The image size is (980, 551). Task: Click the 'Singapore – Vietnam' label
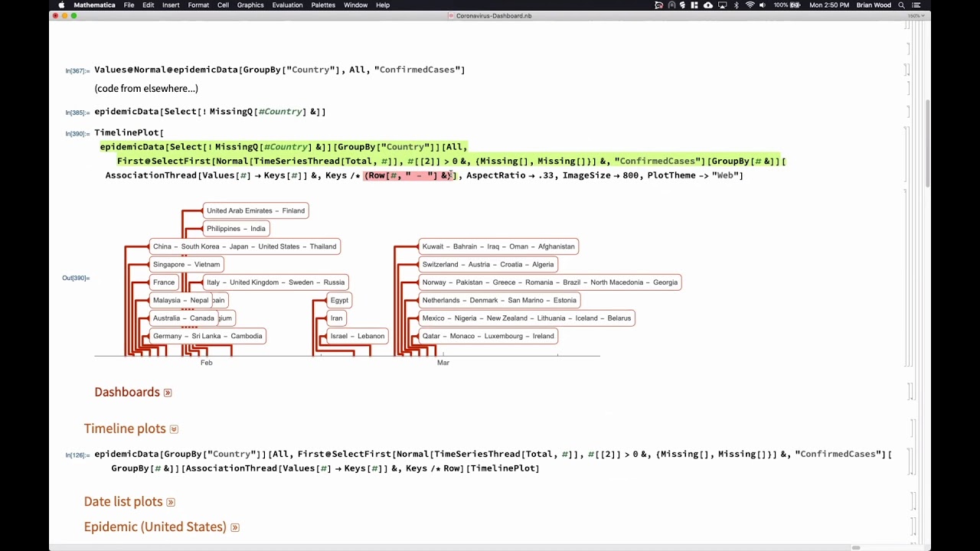186,264
